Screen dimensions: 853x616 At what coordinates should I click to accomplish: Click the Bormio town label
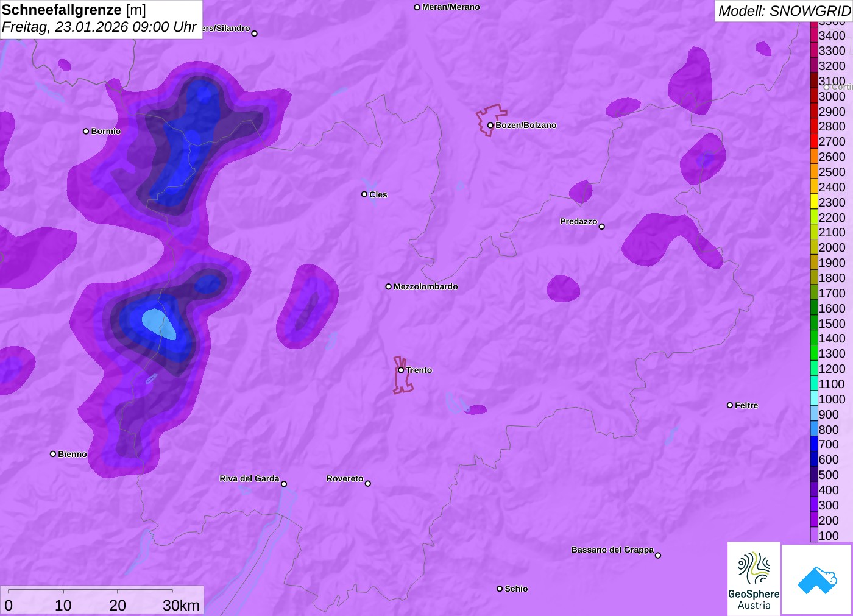(x=106, y=132)
